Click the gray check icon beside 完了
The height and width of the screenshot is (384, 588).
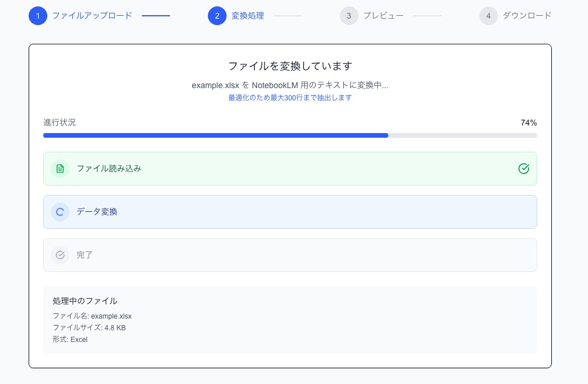click(x=60, y=255)
